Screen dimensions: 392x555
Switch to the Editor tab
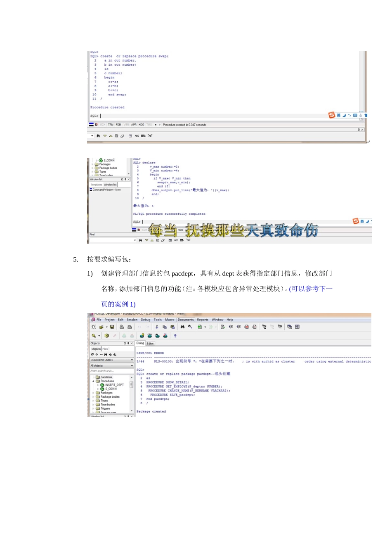(150, 343)
